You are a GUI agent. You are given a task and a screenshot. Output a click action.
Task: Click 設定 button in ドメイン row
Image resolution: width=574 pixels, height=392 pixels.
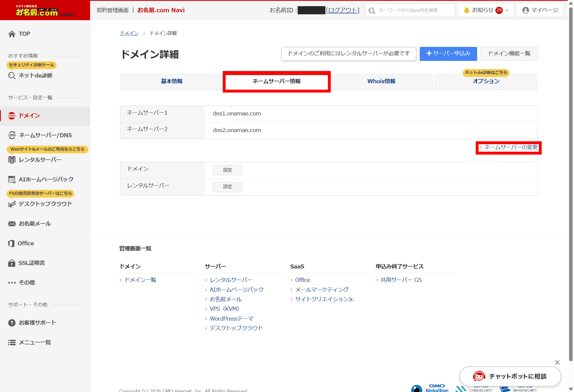click(x=227, y=170)
